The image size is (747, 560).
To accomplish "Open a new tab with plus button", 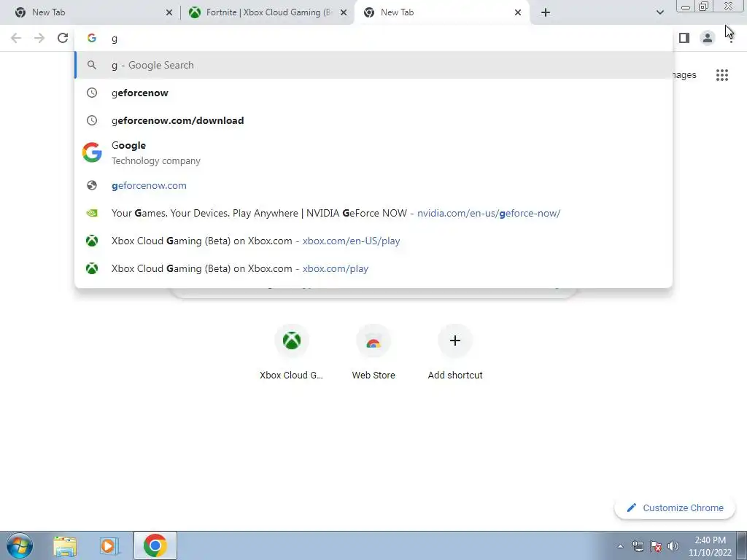I will [546, 12].
